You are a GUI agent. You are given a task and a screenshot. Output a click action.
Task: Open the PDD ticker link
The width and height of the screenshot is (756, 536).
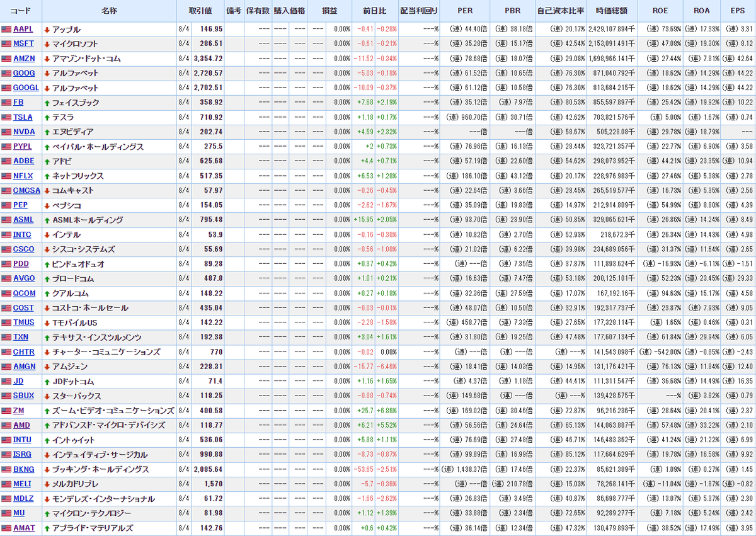click(x=21, y=264)
